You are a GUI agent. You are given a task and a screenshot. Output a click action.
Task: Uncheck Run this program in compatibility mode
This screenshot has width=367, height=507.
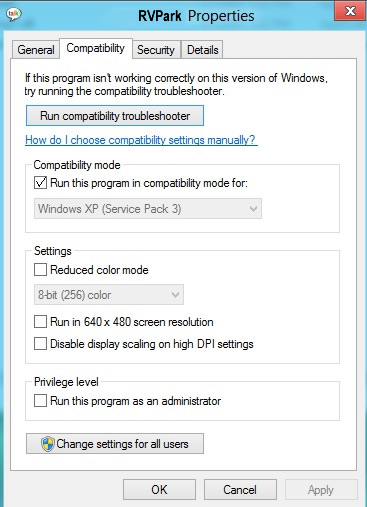[x=40, y=183]
